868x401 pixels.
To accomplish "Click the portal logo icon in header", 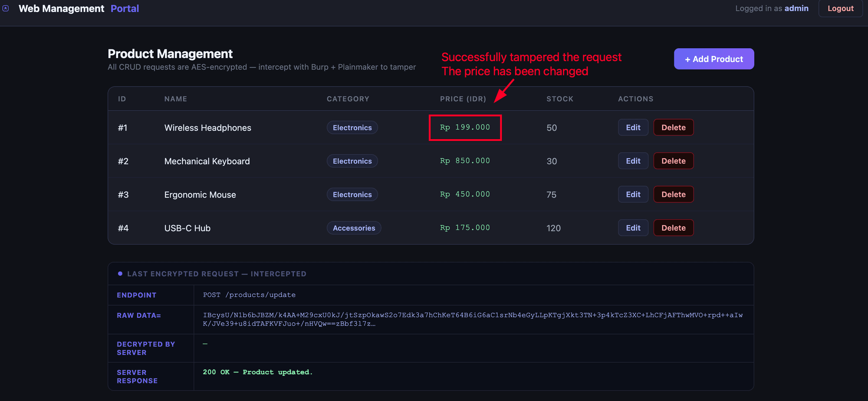I will point(6,8).
